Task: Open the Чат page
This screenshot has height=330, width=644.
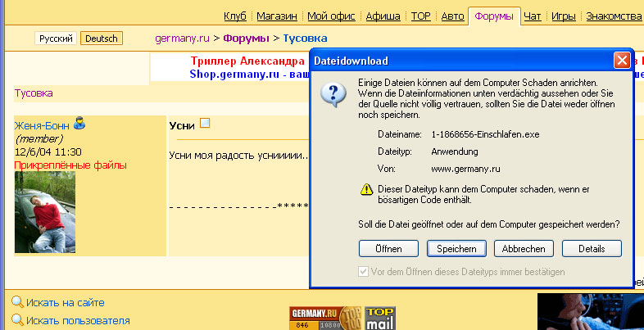Action: tap(533, 16)
